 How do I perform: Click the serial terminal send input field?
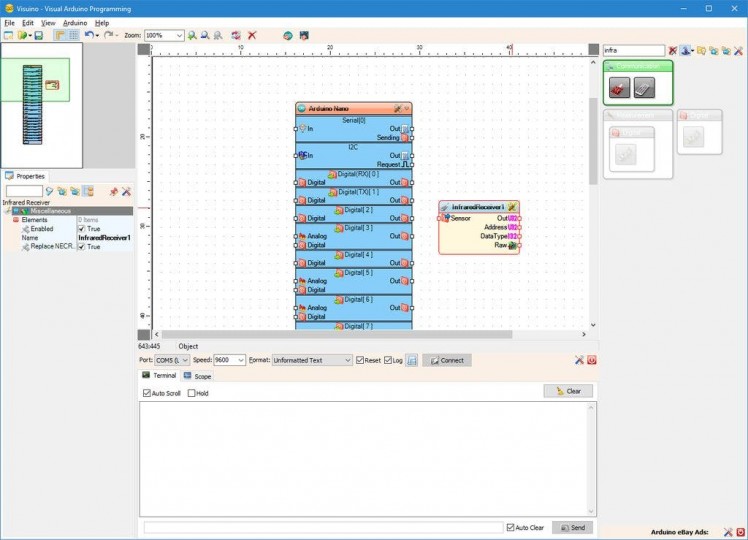[323, 527]
